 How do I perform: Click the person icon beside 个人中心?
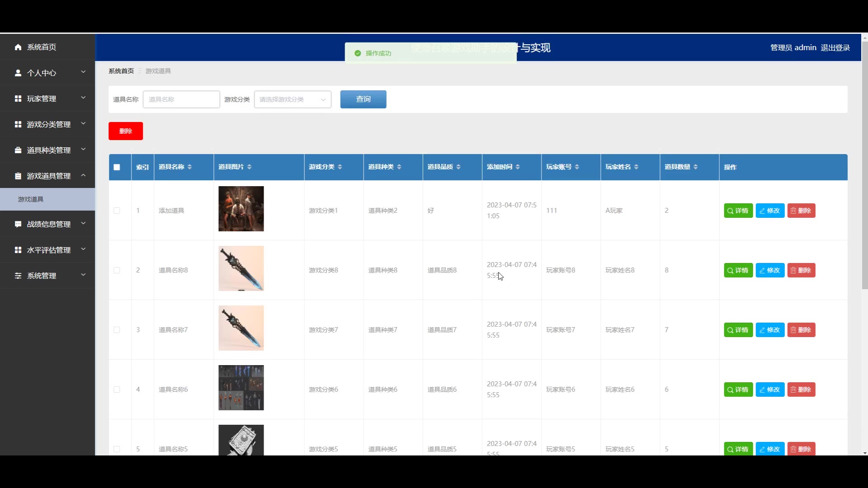click(x=18, y=73)
